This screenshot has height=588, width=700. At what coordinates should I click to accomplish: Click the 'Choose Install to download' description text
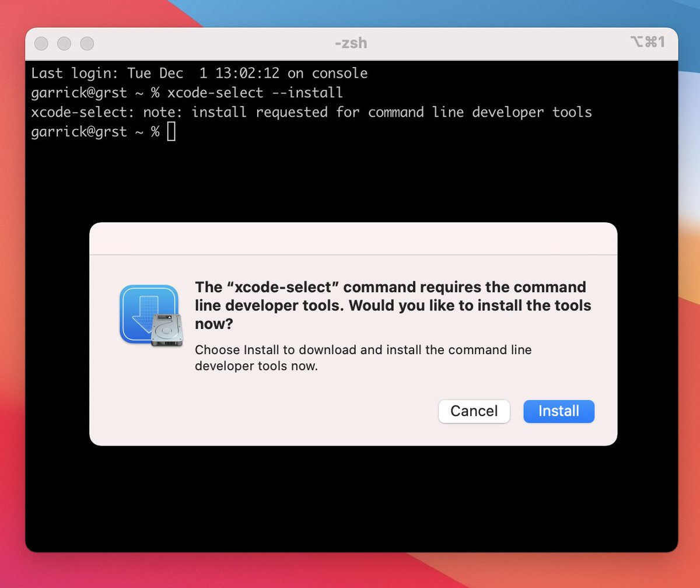[363, 358]
